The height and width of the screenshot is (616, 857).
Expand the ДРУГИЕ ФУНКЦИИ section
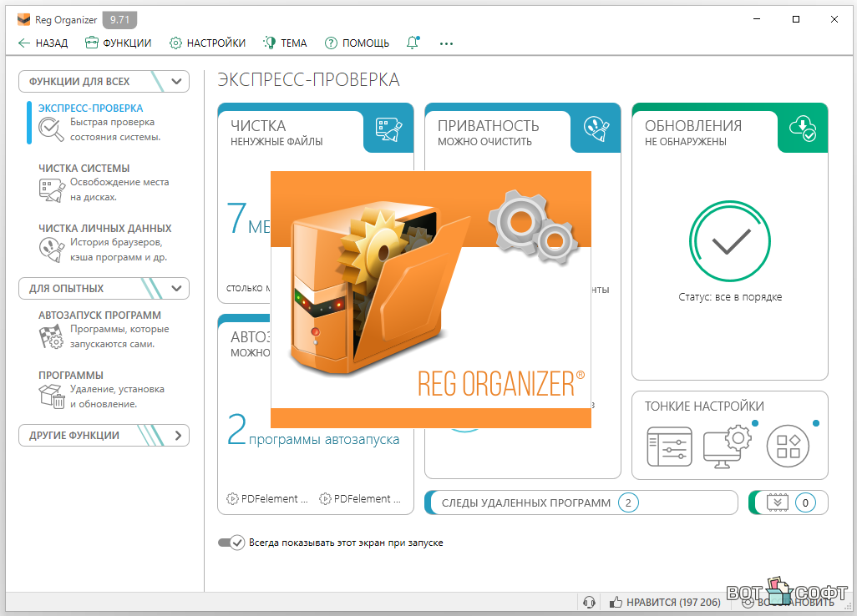pos(104,435)
